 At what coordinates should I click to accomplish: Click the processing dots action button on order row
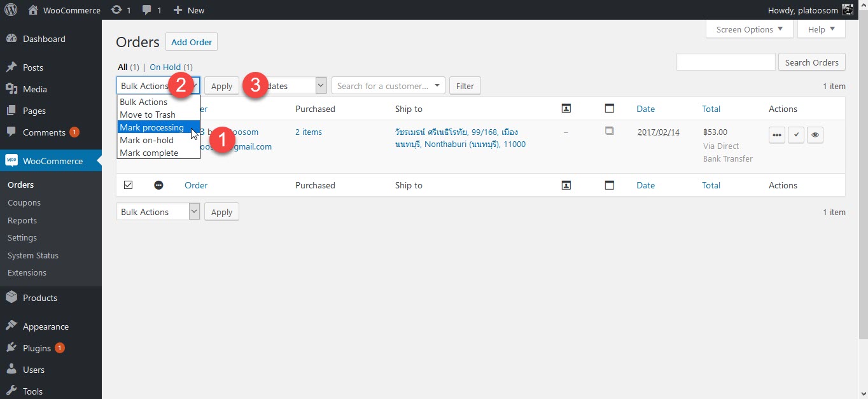[x=777, y=135]
